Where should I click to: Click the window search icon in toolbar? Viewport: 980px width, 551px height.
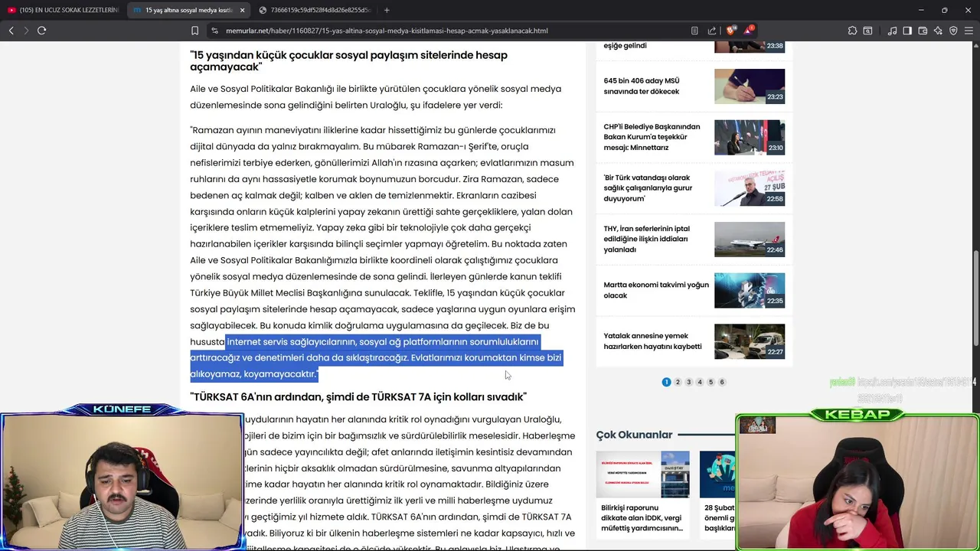tap(868, 31)
